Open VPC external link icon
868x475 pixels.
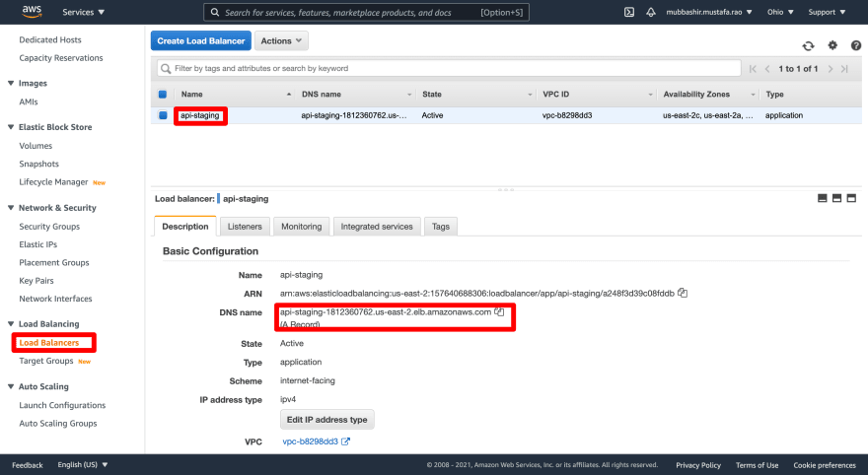click(345, 441)
